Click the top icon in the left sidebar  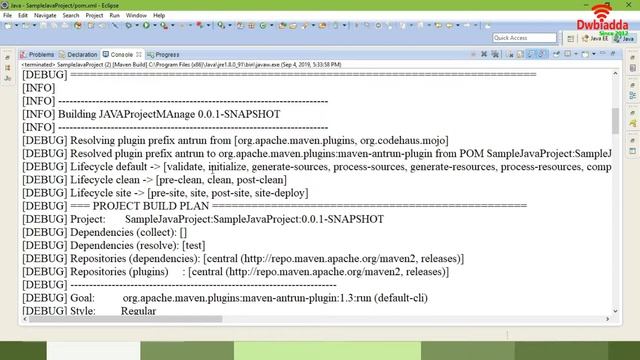point(7,58)
